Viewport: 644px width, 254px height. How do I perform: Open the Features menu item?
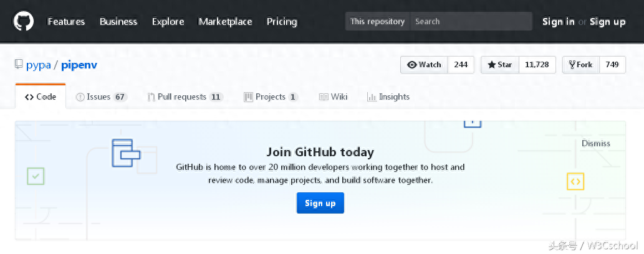[66, 21]
